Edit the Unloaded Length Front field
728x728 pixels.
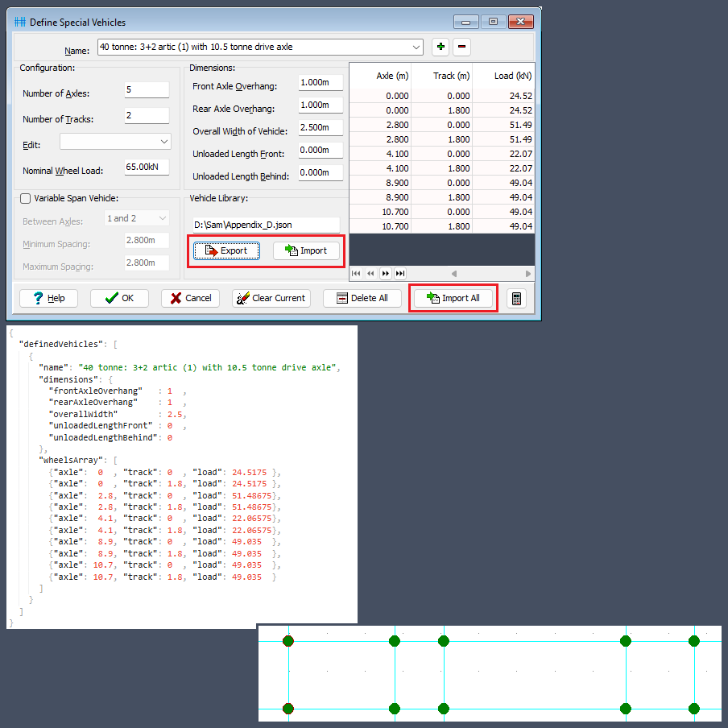[321, 150]
